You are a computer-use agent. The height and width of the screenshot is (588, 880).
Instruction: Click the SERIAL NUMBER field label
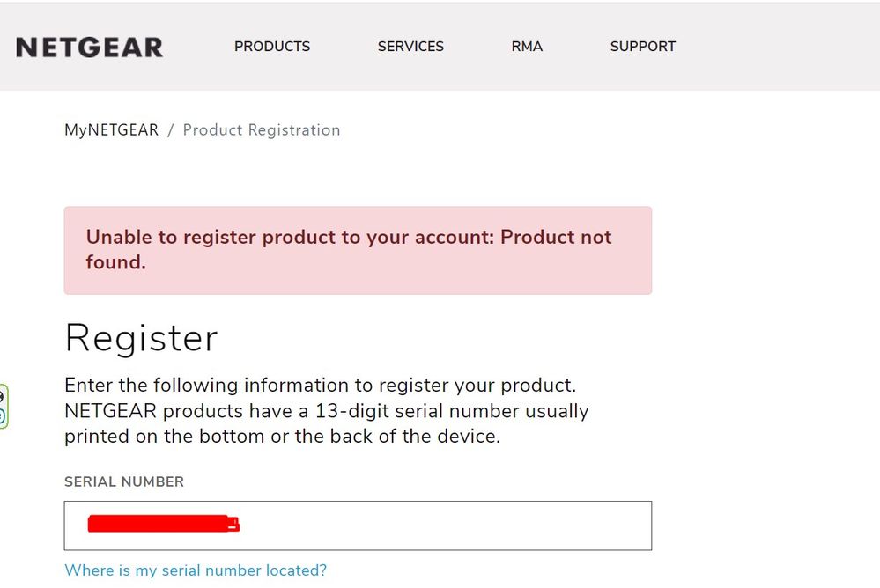pos(124,481)
